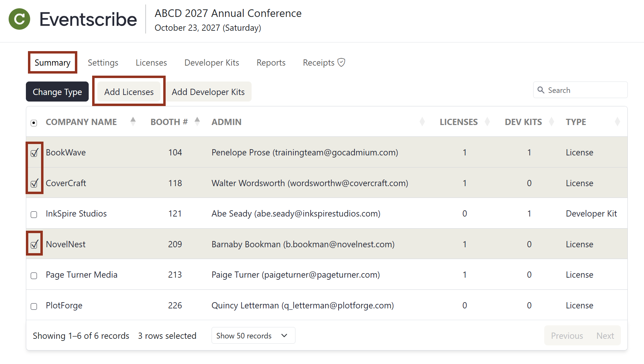Click the InkSpire Studios company name

pyautogui.click(x=76, y=213)
